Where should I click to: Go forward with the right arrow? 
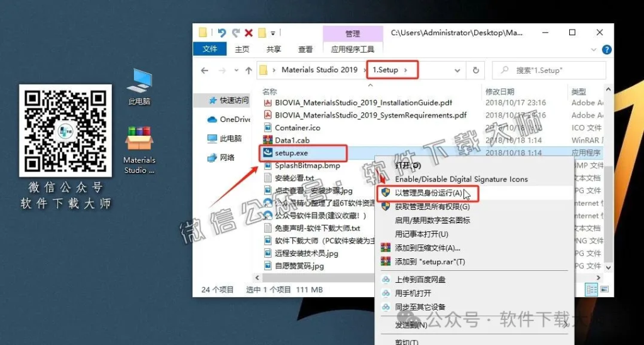(222, 70)
